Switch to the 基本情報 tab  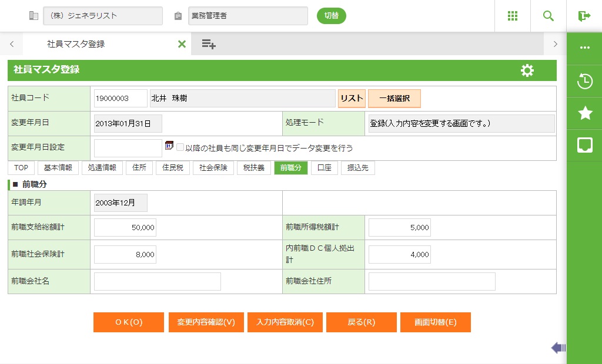[58, 168]
